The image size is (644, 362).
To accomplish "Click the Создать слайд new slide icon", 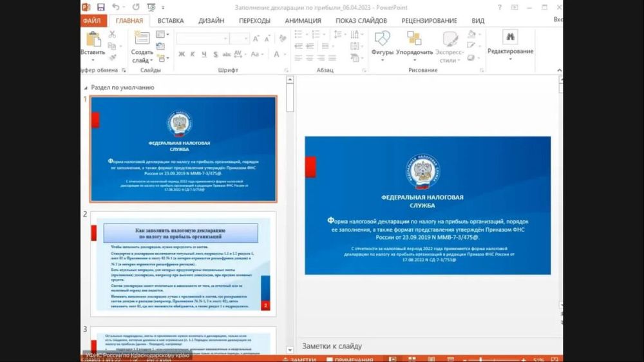I will (x=142, y=39).
